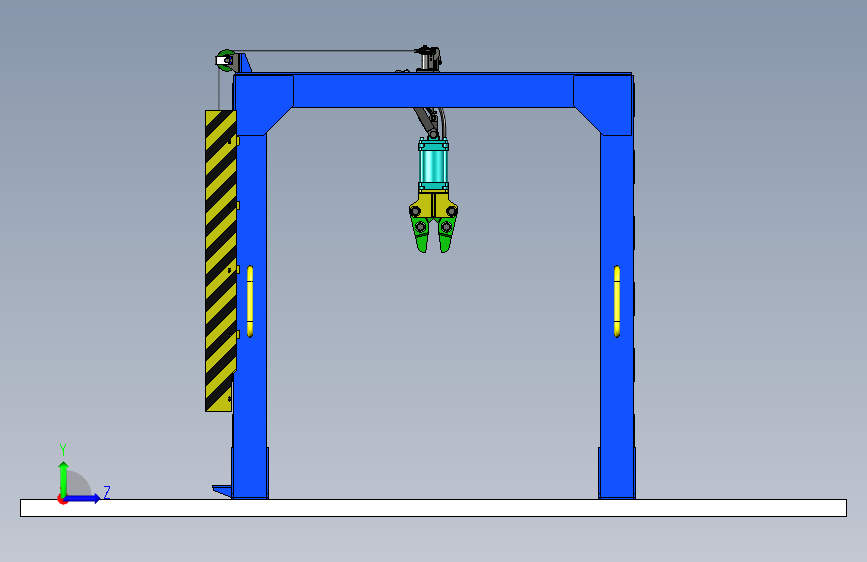Select the angled foot bracket at the base of the left column
This screenshot has height=562, width=867.
point(222,491)
